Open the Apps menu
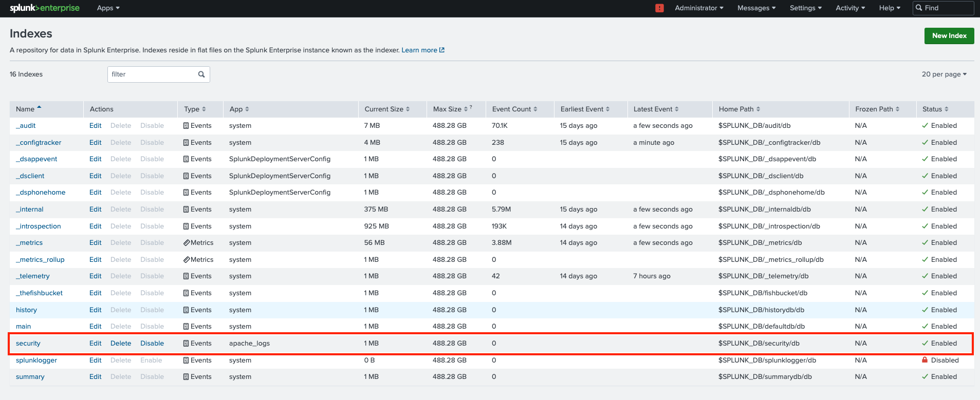Viewport: 980px width, 400px height. point(108,8)
